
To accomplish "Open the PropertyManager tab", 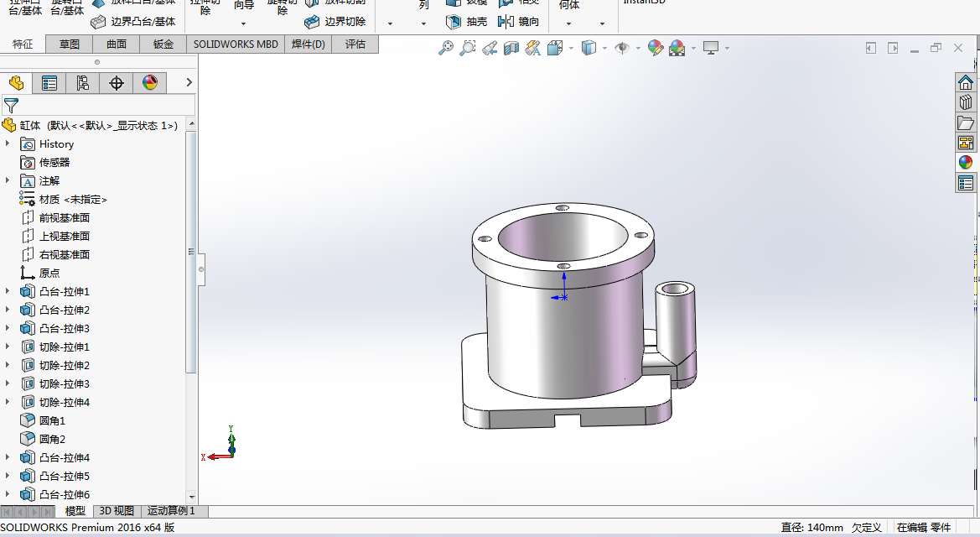I will [x=49, y=82].
